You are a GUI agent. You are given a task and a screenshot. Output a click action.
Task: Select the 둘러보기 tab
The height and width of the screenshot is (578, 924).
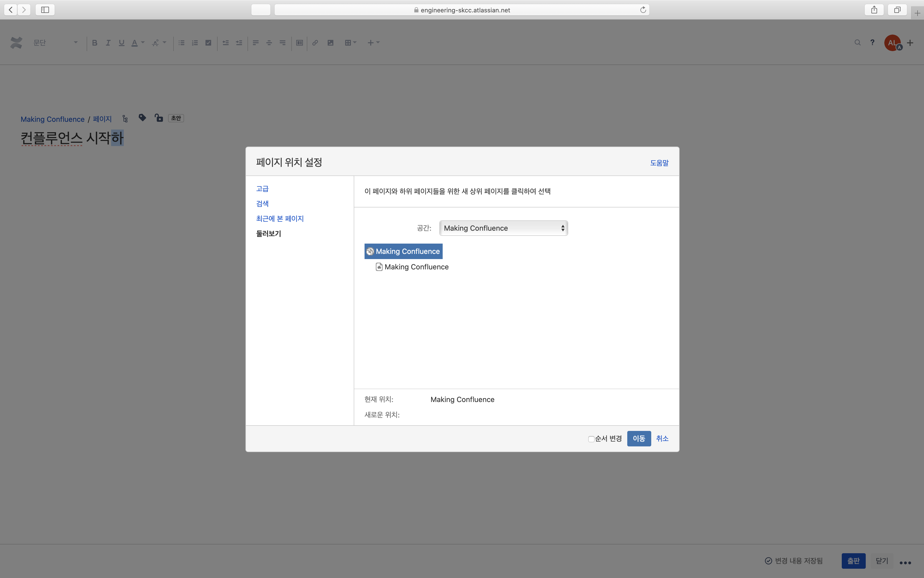[269, 234]
